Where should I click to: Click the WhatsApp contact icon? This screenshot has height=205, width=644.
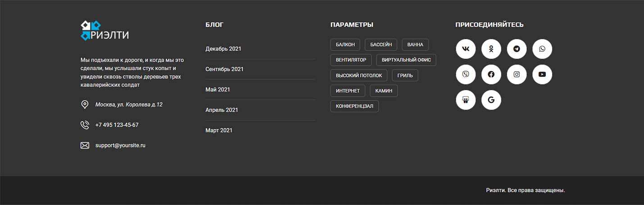(x=542, y=49)
